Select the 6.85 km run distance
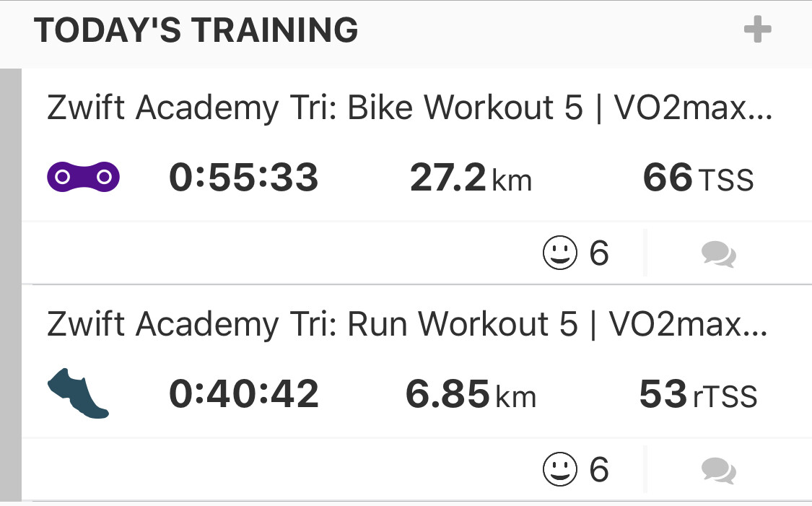812x506 pixels. (x=471, y=395)
